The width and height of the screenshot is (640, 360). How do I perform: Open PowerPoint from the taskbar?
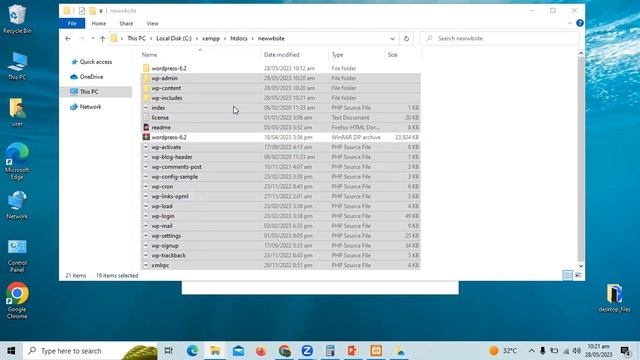353,351
